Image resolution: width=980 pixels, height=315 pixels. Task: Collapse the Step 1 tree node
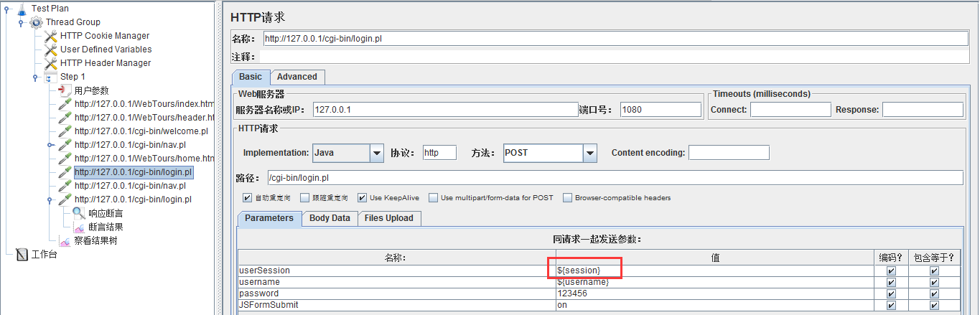[x=35, y=77]
